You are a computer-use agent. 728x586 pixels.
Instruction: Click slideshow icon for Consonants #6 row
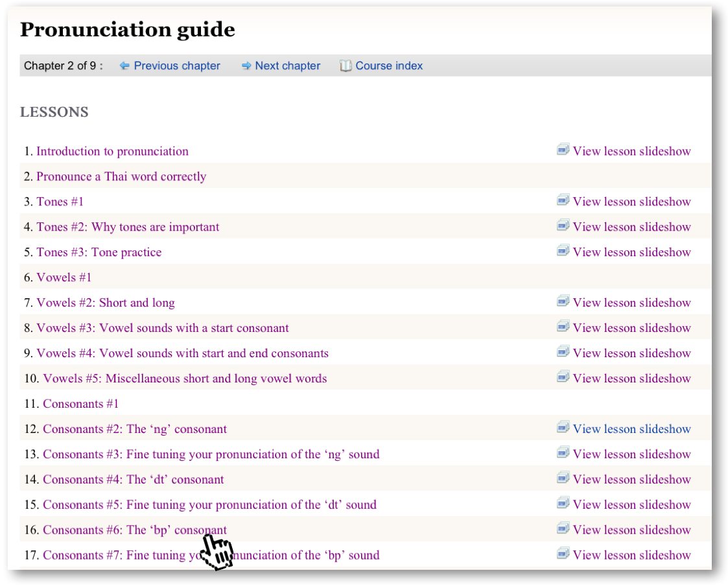click(x=563, y=528)
